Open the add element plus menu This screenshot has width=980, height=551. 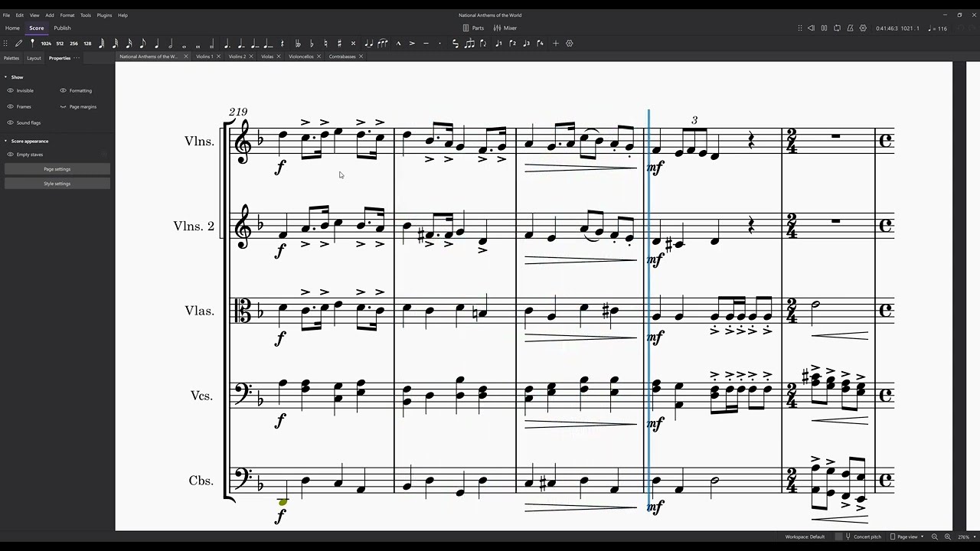pyautogui.click(x=555, y=44)
